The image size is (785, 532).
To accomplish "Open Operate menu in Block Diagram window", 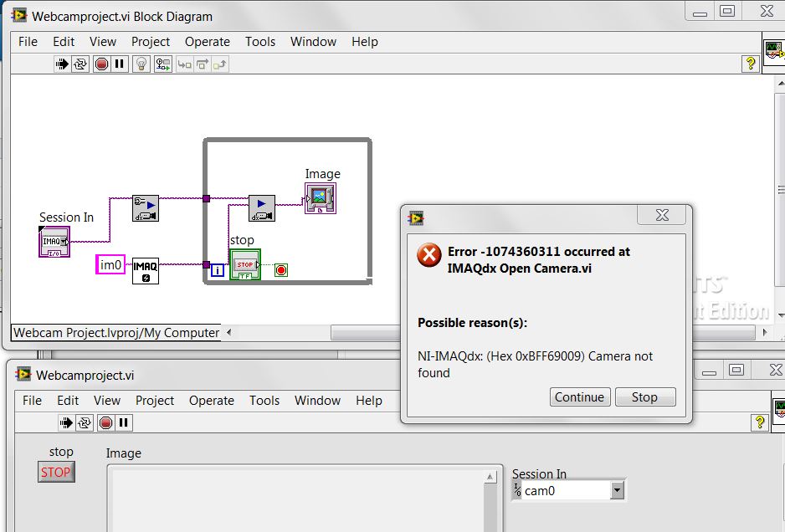I will [208, 42].
